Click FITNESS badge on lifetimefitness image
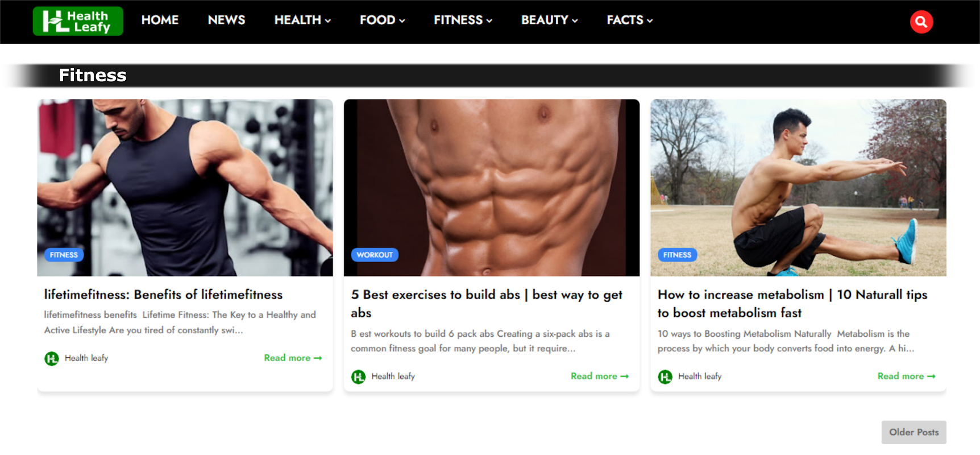 [64, 255]
